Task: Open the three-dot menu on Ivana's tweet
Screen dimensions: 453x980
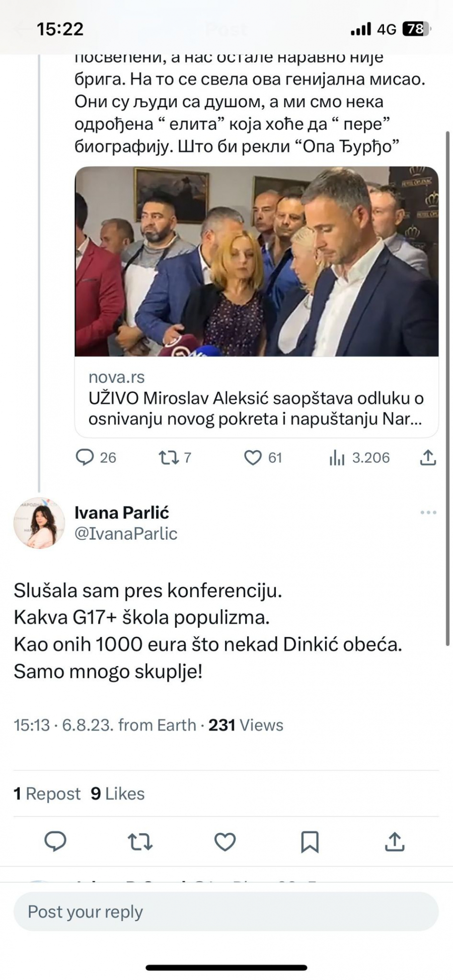Action: [x=428, y=512]
